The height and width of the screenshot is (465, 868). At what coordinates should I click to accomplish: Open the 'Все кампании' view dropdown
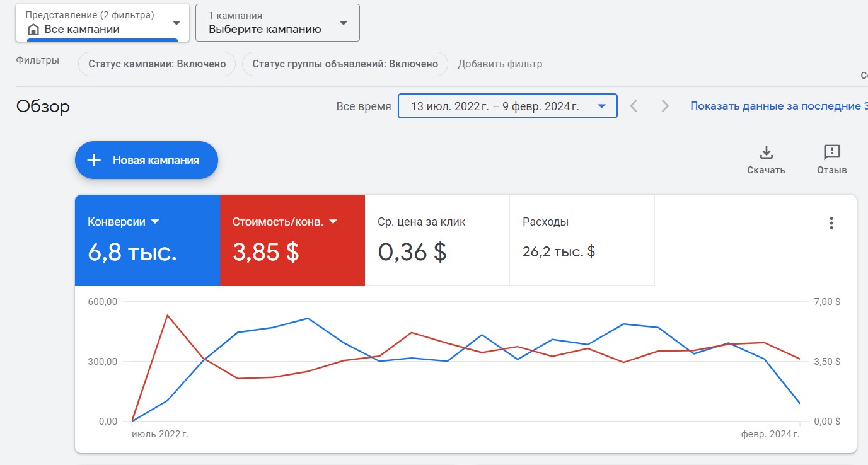coord(102,23)
